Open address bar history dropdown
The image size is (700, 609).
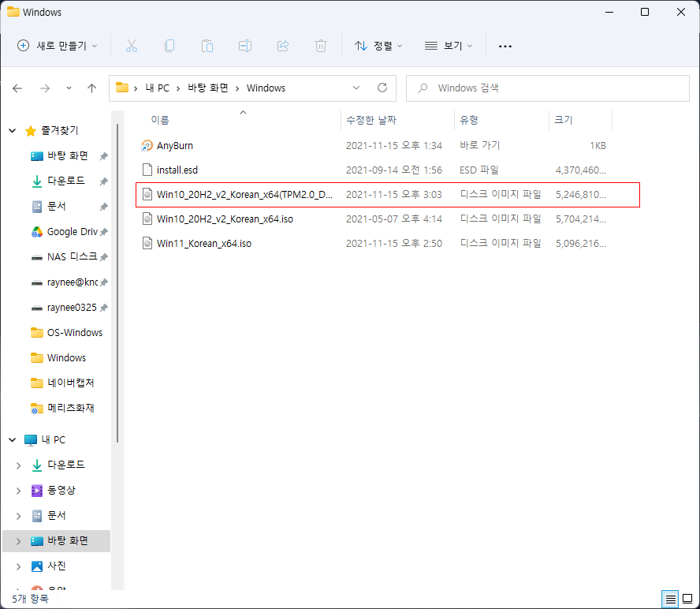pos(356,88)
